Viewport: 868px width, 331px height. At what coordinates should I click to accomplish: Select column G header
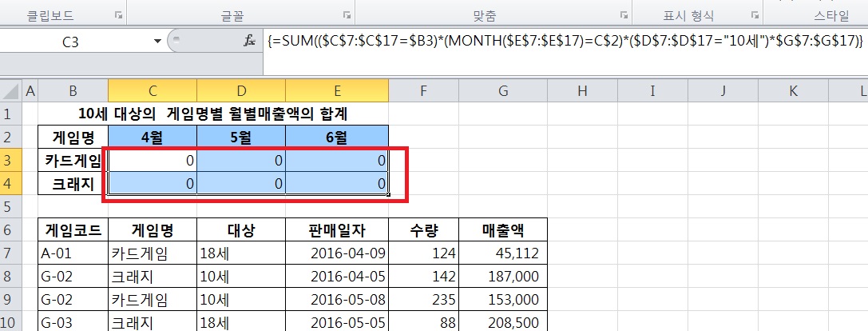(502, 92)
